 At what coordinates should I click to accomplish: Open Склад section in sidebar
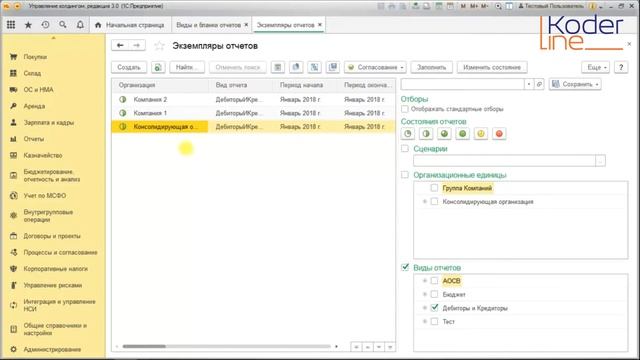tap(32, 73)
